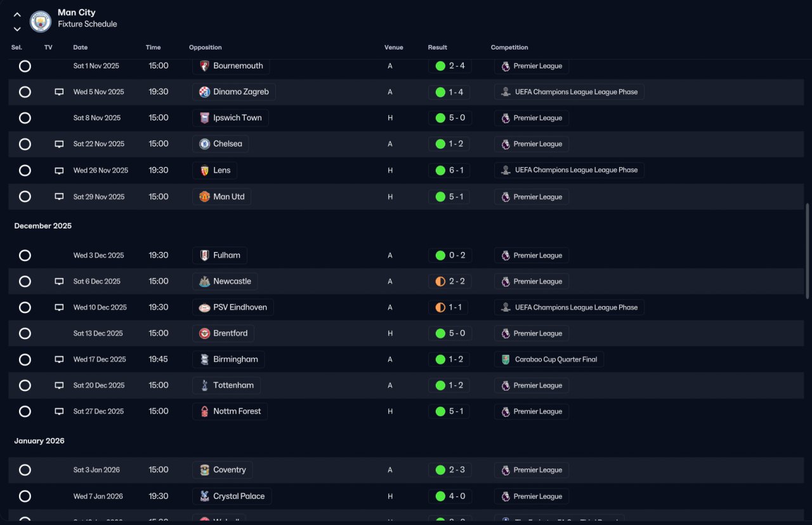Open the 5 - 0 Brentford result
Image resolution: width=812 pixels, height=525 pixels.
449,333
